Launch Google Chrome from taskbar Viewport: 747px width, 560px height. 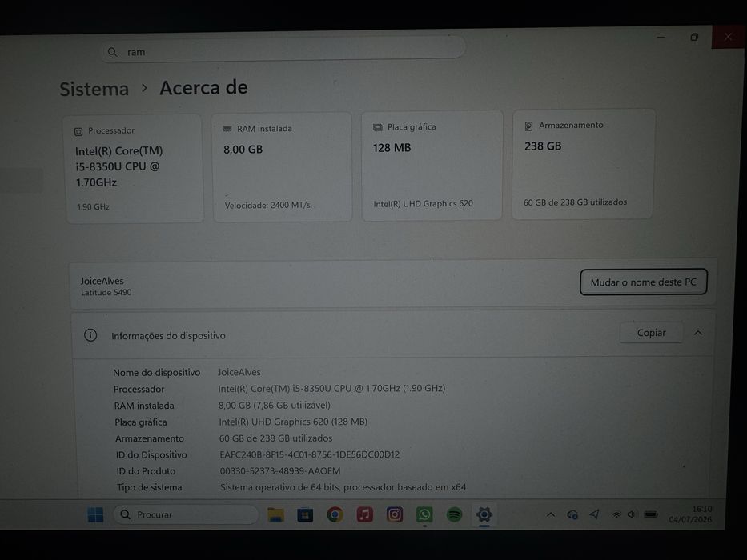[x=335, y=514]
